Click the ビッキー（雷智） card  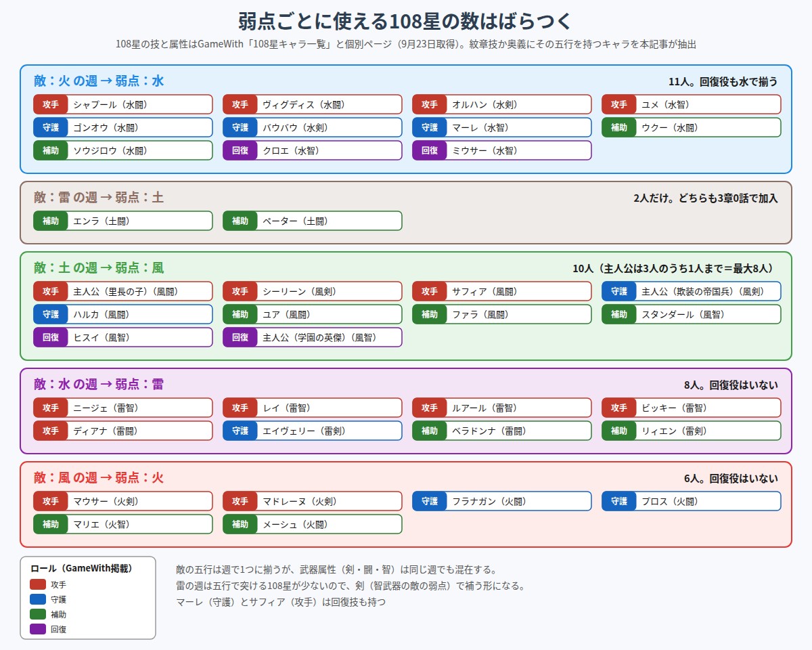(692, 408)
